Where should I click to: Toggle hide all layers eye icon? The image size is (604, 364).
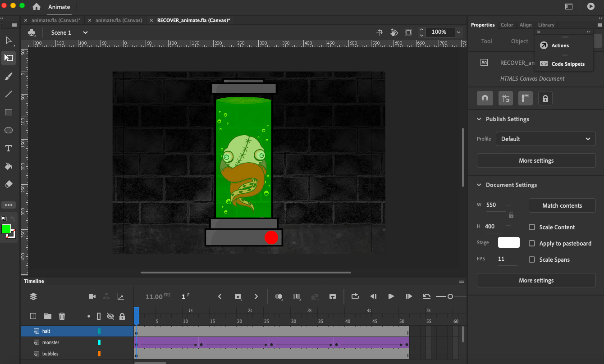110,316
